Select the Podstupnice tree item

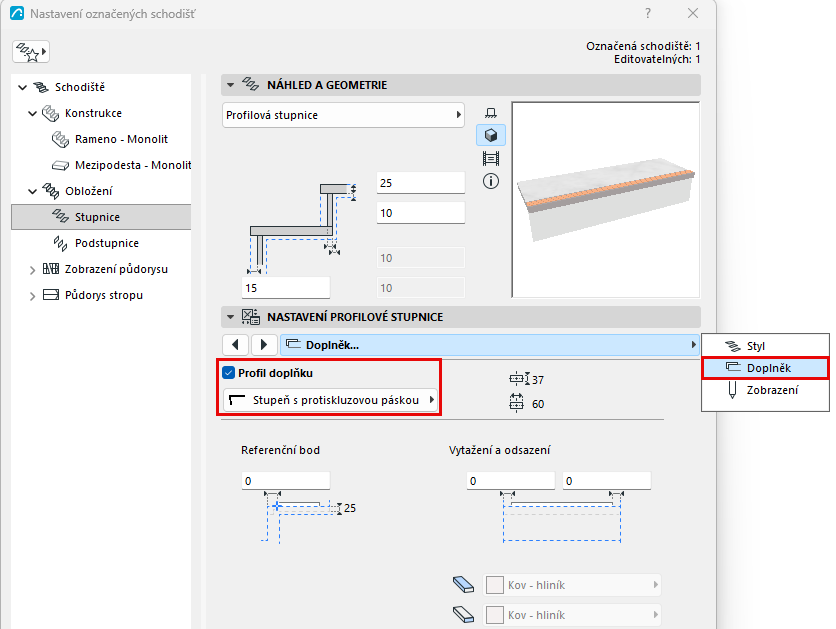pyautogui.click(x=107, y=243)
